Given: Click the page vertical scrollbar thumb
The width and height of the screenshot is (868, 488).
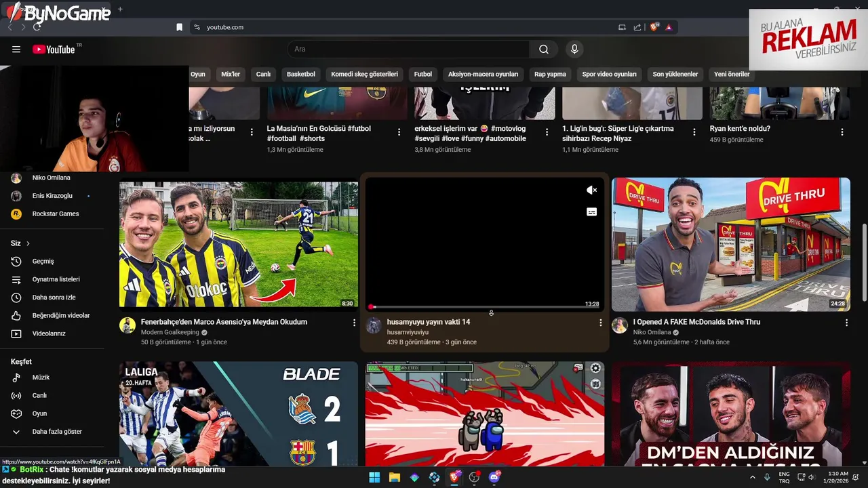Looking at the screenshot, I should pyautogui.click(x=864, y=262).
